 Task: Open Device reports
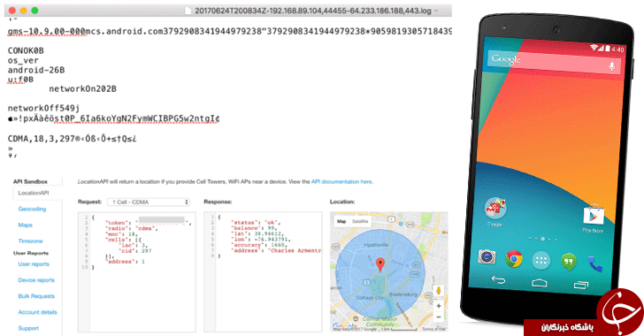point(36,279)
